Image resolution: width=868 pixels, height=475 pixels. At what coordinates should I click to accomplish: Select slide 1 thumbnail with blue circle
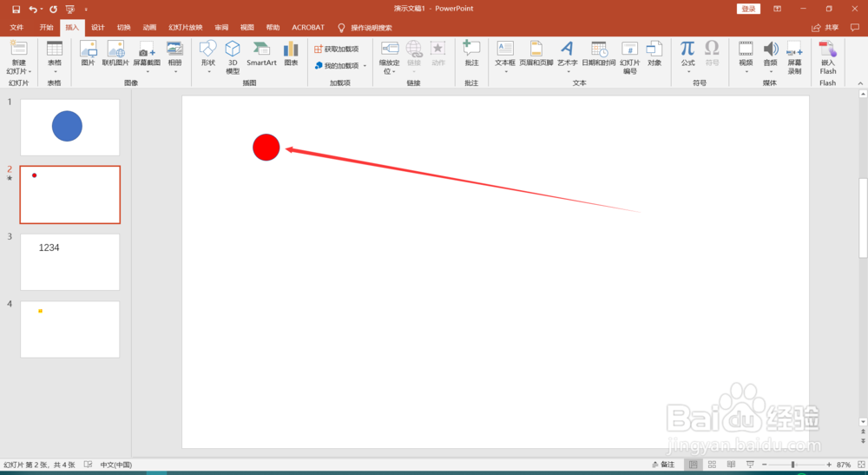point(69,128)
